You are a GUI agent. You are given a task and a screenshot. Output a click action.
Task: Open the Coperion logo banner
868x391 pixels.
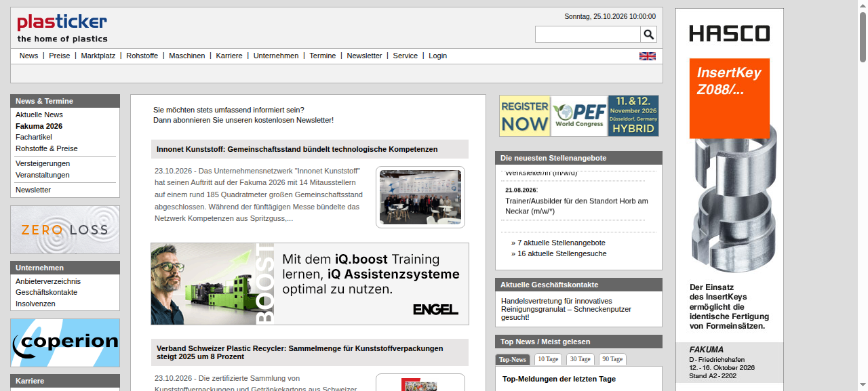pos(65,343)
